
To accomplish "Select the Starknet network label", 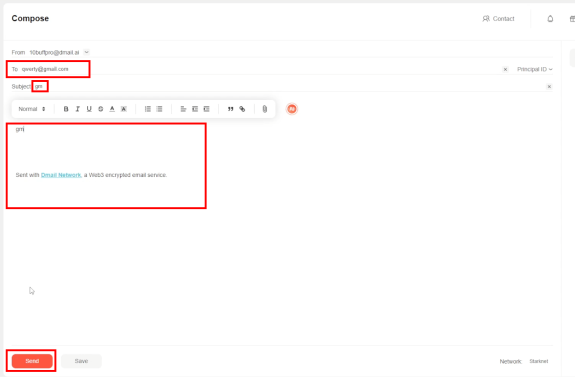I will (x=539, y=361).
